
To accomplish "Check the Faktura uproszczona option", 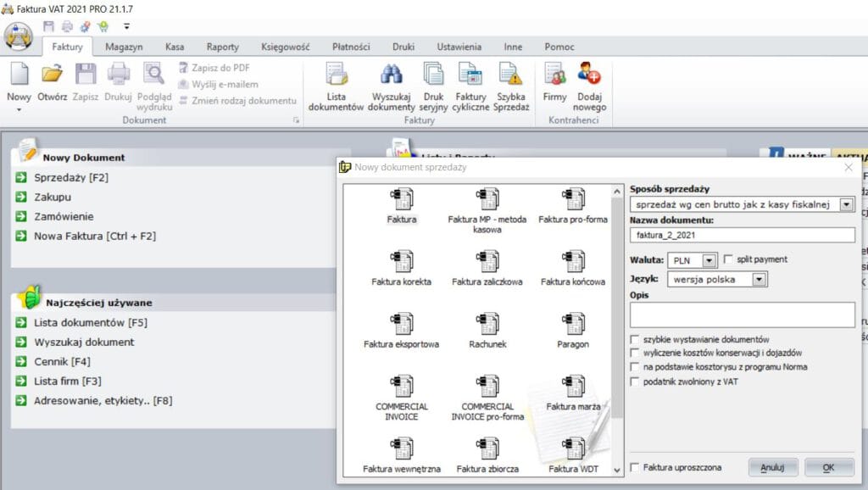I will (x=635, y=467).
